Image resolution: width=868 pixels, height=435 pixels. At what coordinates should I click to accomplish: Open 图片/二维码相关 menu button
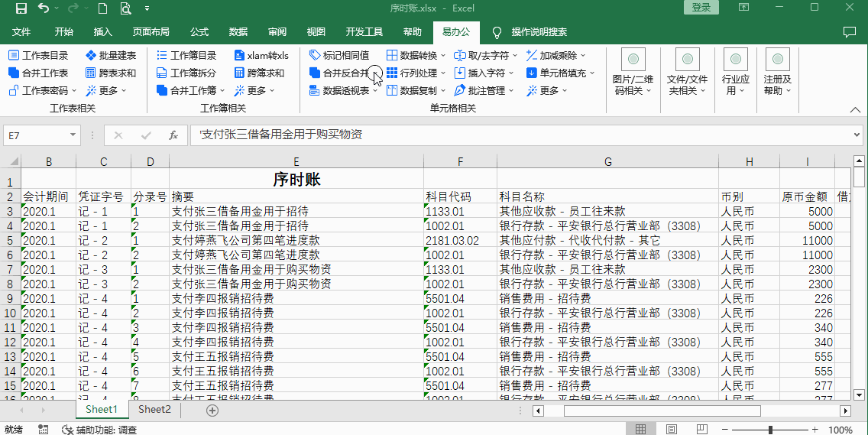(x=633, y=72)
